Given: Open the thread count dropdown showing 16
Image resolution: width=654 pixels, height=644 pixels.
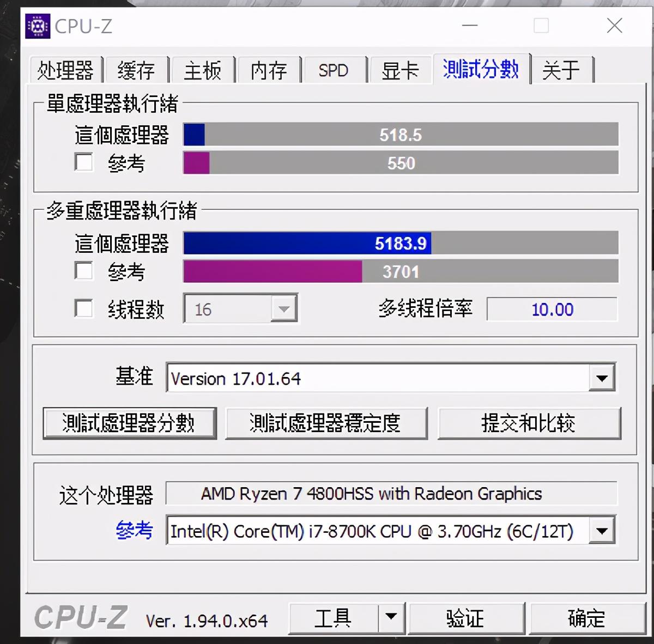Looking at the screenshot, I should (283, 308).
